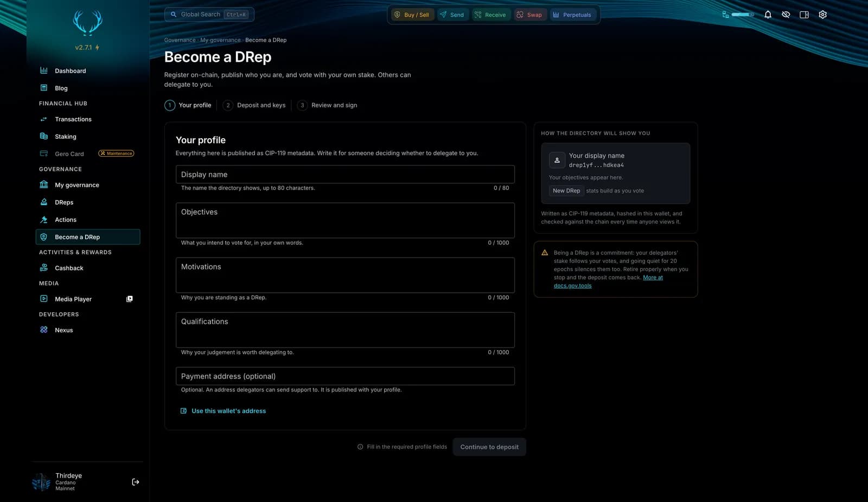Click the network sync status icon
The width and height of the screenshot is (868, 502).
[725, 15]
